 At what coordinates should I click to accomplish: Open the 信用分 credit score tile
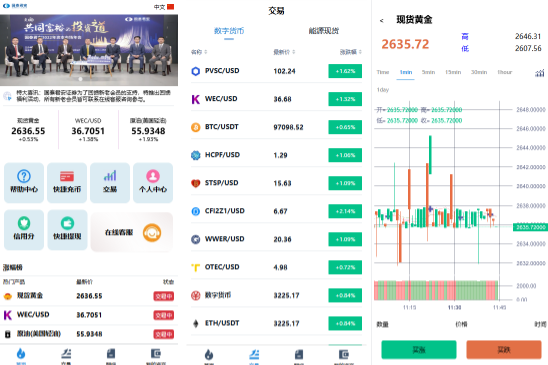tap(24, 230)
